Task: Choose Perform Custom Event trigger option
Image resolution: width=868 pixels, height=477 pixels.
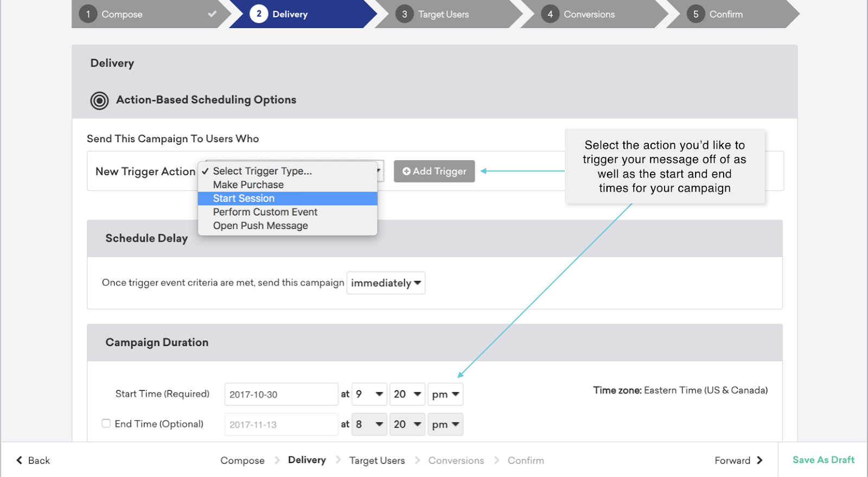Action: click(265, 212)
